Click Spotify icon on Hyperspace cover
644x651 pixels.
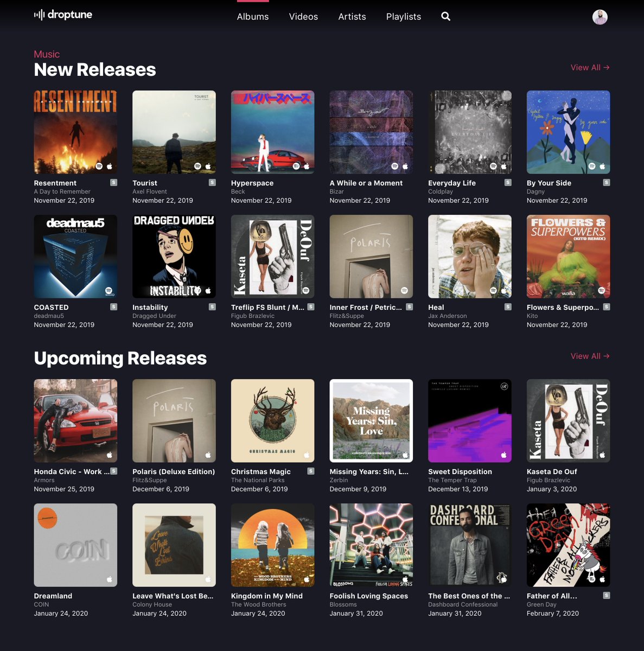(x=296, y=166)
